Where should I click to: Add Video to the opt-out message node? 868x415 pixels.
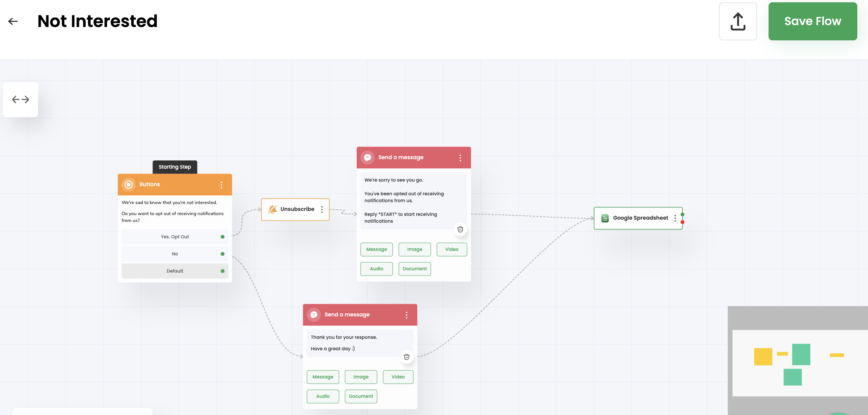452,249
